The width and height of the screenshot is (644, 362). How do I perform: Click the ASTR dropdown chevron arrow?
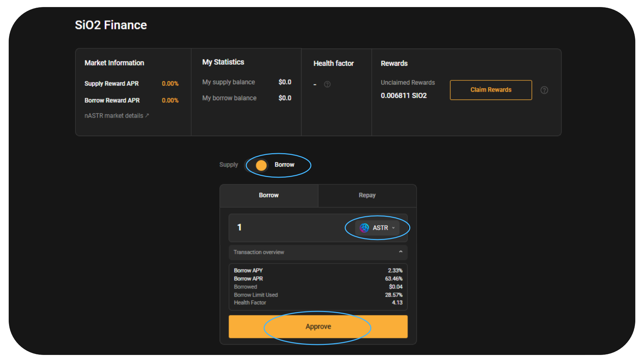(x=393, y=228)
